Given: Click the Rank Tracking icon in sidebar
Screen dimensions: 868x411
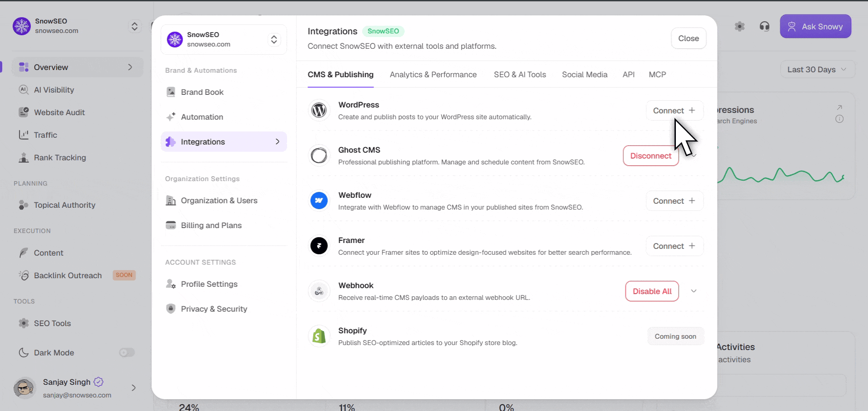Looking at the screenshot, I should [24, 158].
